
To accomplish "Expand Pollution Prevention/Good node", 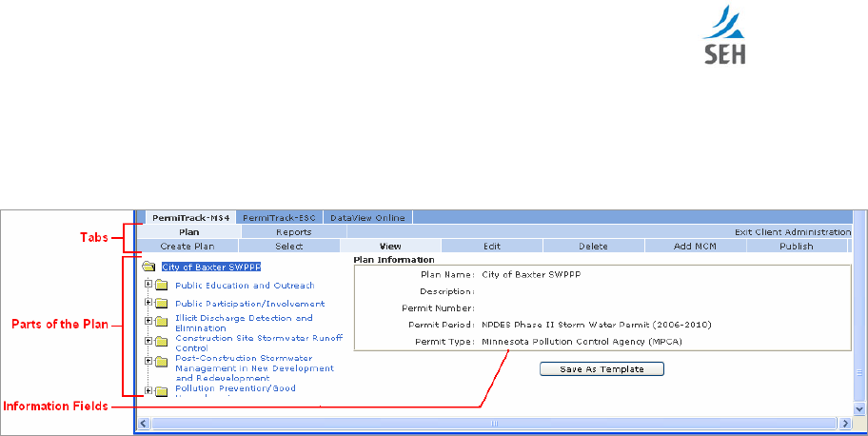I will [148, 390].
